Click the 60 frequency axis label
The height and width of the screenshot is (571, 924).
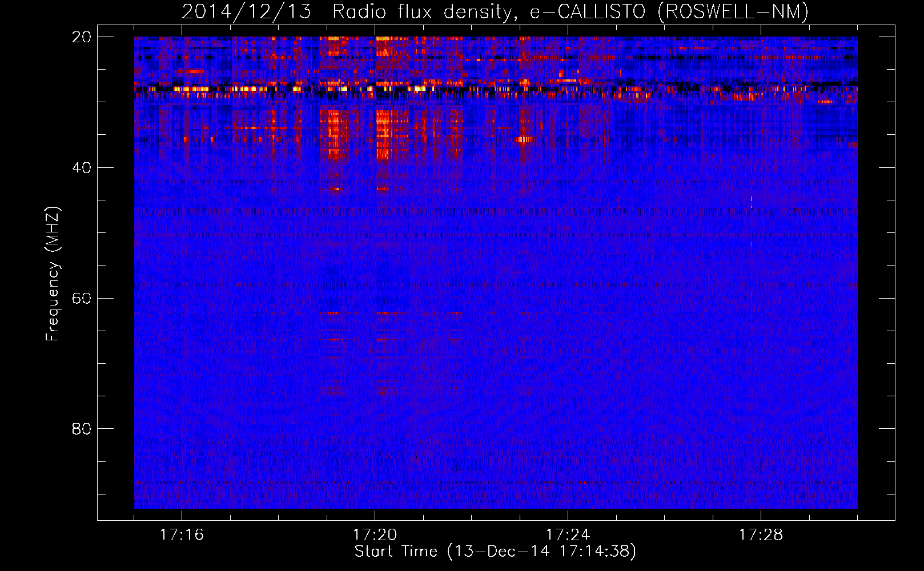[82, 298]
